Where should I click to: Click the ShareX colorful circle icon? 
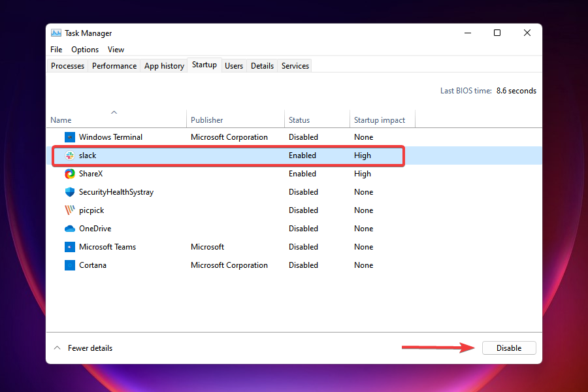(x=70, y=174)
